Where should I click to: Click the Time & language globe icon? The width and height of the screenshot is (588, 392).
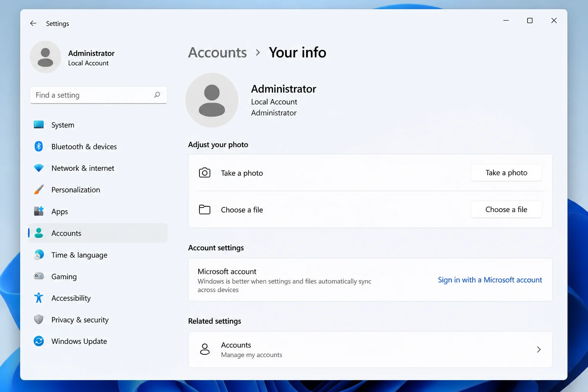tap(39, 255)
